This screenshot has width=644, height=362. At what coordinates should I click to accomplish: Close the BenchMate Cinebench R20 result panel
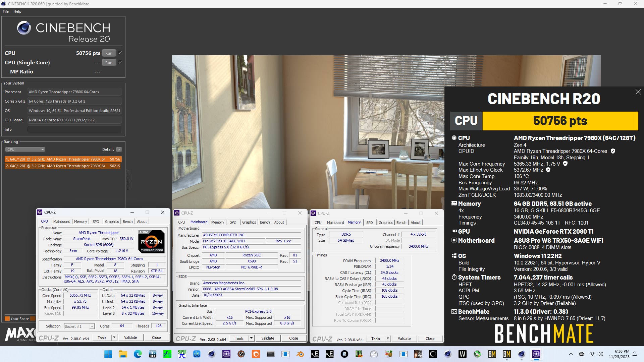pos(638,92)
